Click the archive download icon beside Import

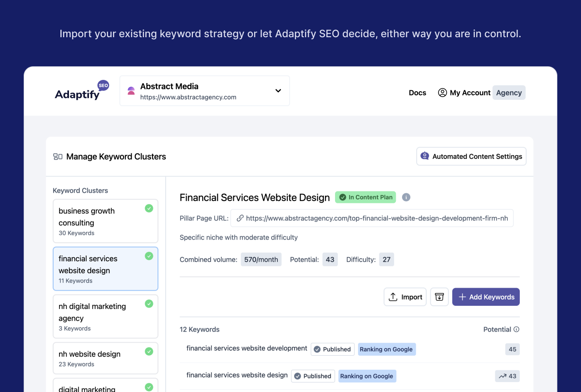click(x=439, y=297)
